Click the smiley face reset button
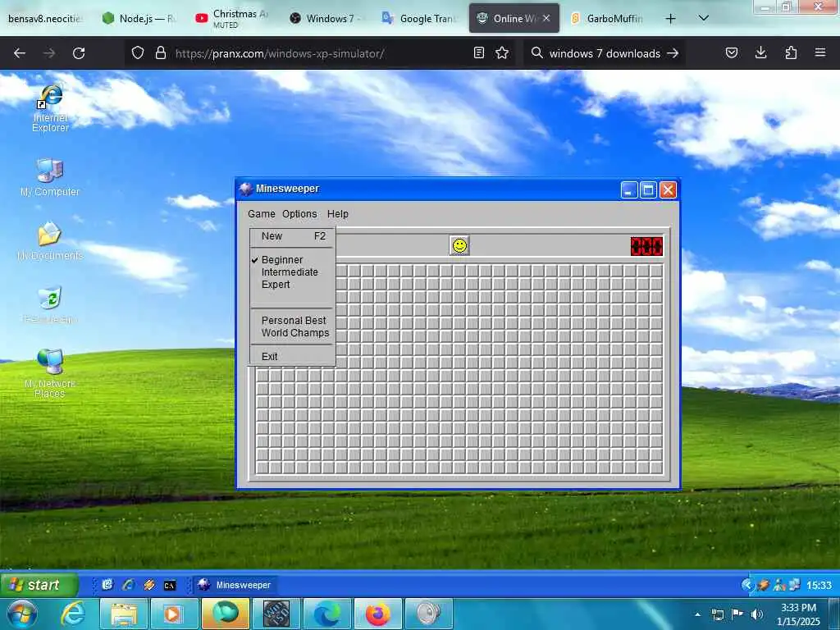 (459, 246)
